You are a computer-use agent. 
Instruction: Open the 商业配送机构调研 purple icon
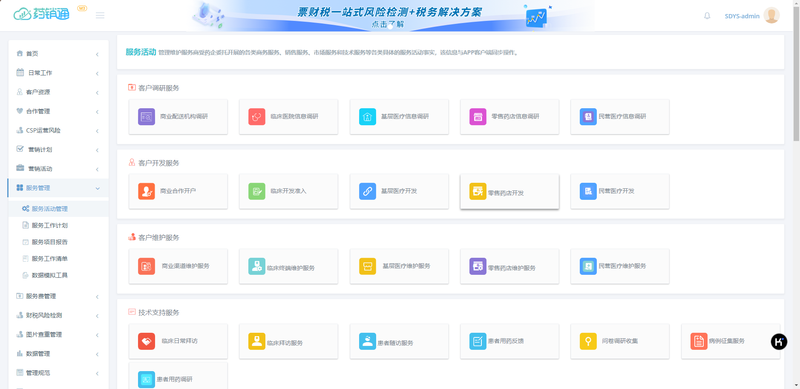click(x=146, y=117)
